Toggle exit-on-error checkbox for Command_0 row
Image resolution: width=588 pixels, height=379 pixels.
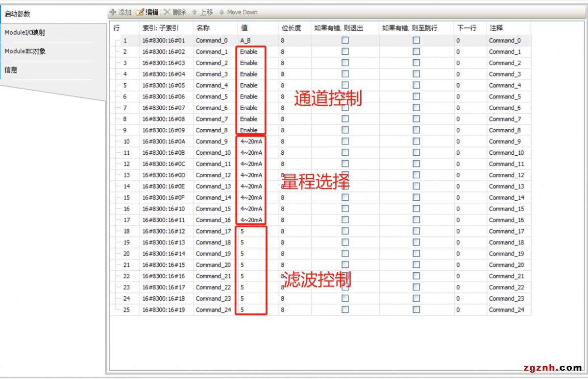345,41
